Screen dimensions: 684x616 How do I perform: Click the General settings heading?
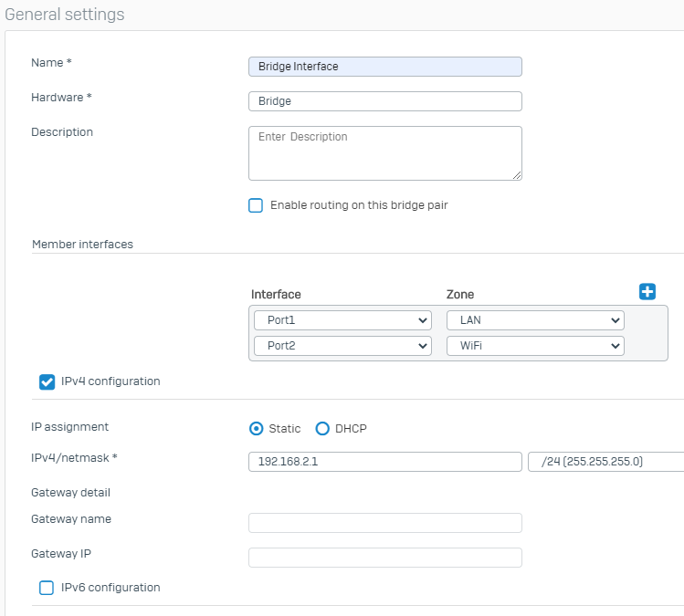[x=65, y=15]
